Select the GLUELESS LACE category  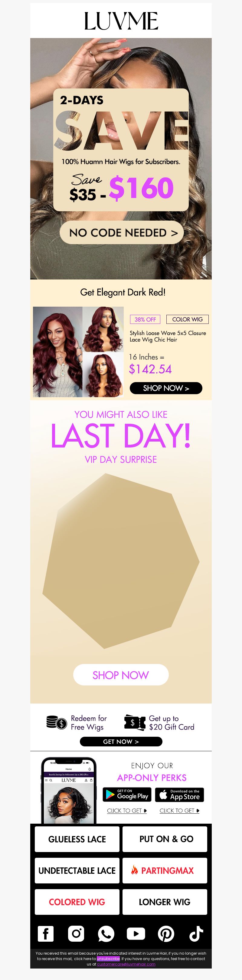click(77, 839)
